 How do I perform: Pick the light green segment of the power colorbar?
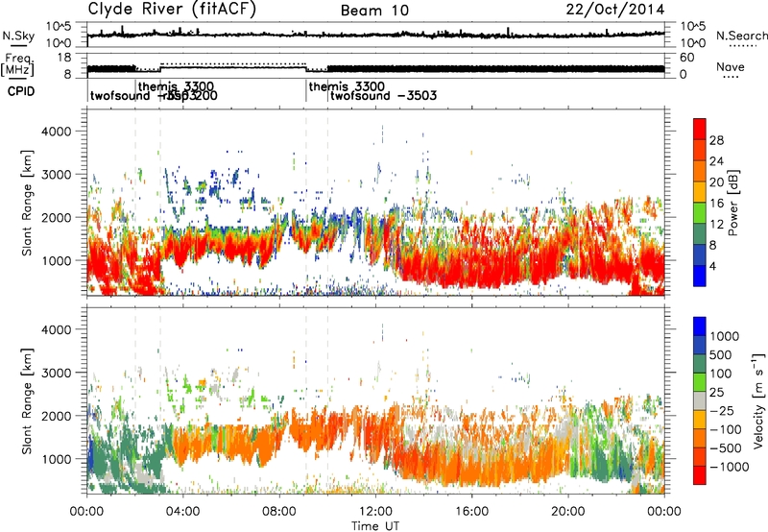tap(700, 213)
